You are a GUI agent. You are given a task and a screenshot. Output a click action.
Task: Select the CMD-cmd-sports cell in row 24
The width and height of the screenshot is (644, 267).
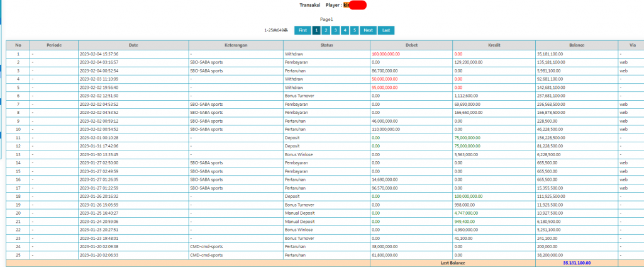(236, 246)
